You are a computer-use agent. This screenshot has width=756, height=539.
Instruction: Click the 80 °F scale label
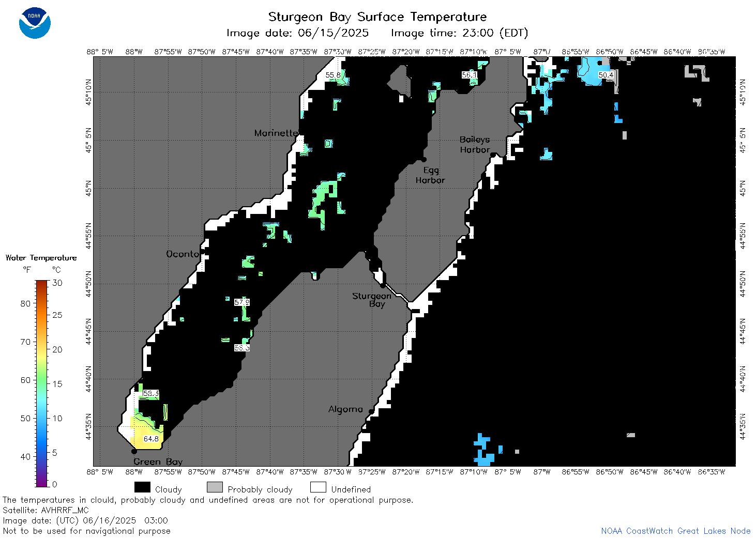pos(25,303)
